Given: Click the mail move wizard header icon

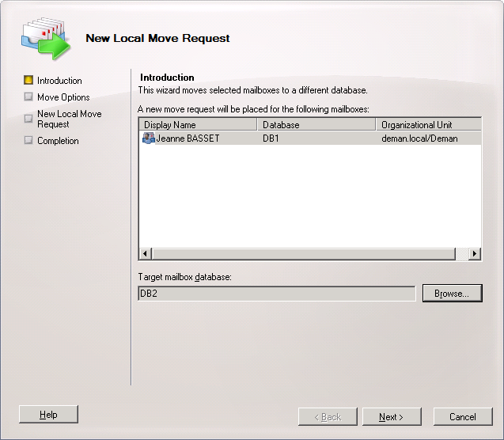Looking at the screenshot, I should pos(46,39).
